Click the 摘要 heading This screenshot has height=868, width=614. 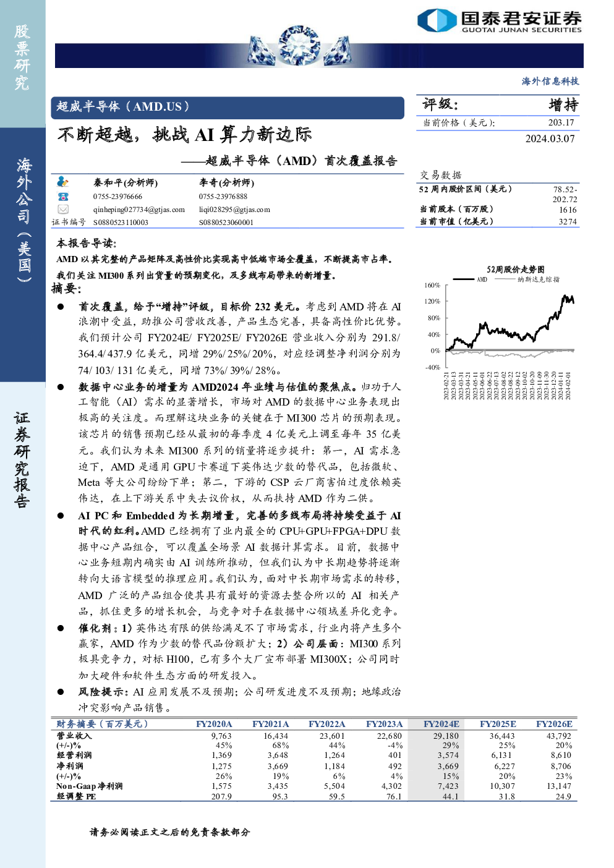click(66, 288)
